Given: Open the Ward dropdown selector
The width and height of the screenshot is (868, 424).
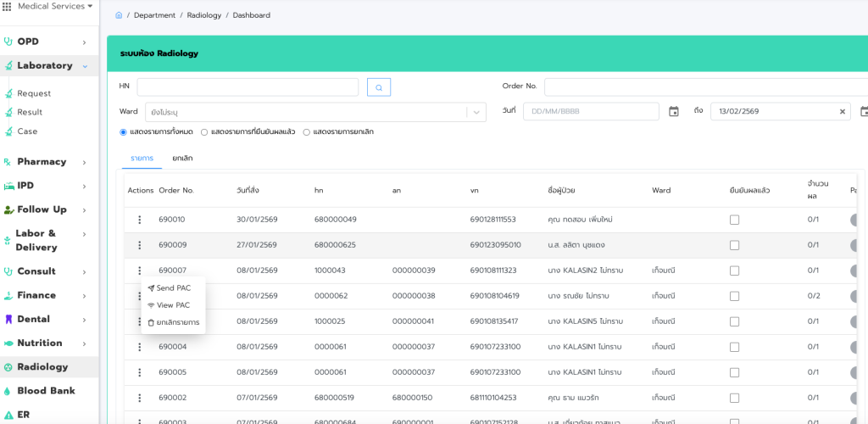Looking at the screenshot, I should [477, 112].
